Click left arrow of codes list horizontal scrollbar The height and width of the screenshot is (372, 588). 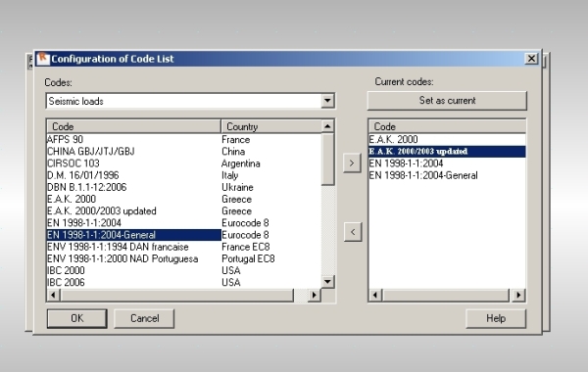click(53, 296)
